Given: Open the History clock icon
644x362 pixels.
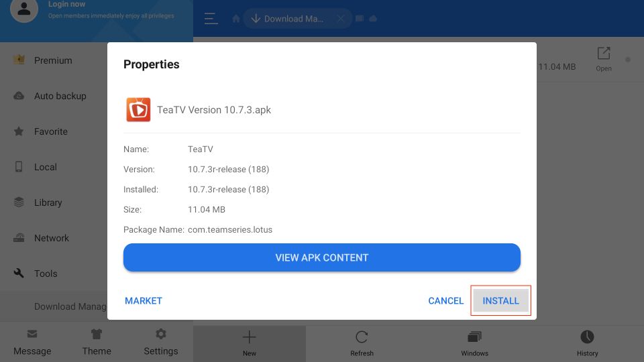Looking at the screenshot, I should tap(587, 337).
